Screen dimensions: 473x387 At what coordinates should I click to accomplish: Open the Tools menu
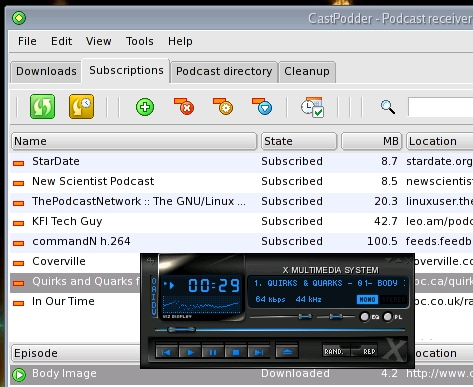tap(140, 41)
